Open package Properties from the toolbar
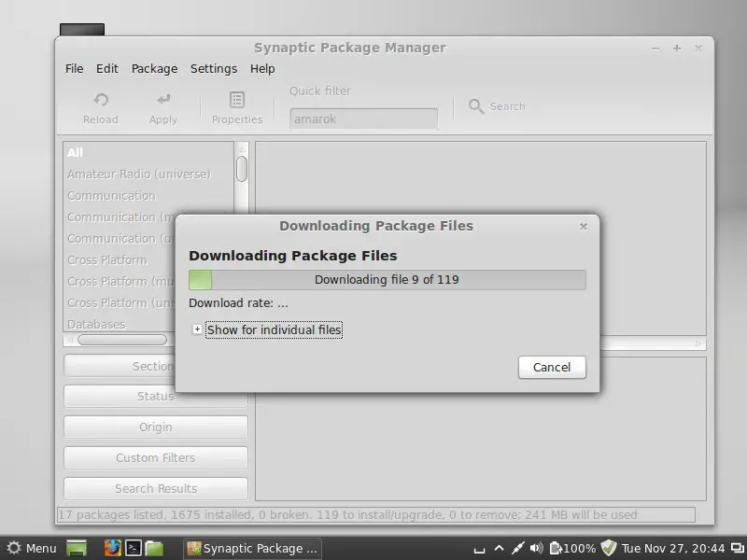 click(x=237, y=107)
